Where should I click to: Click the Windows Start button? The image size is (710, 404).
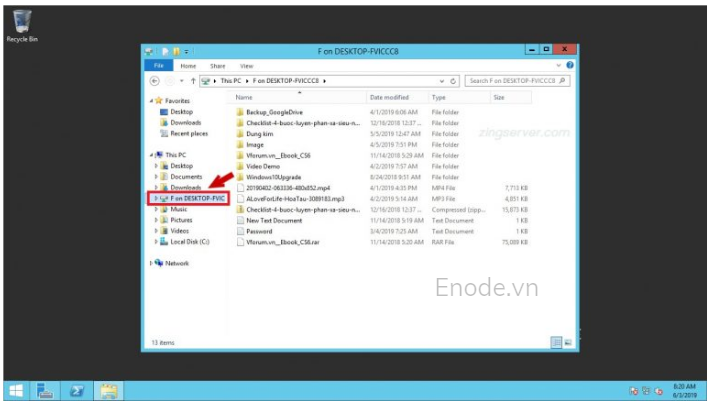click(17, 390)
